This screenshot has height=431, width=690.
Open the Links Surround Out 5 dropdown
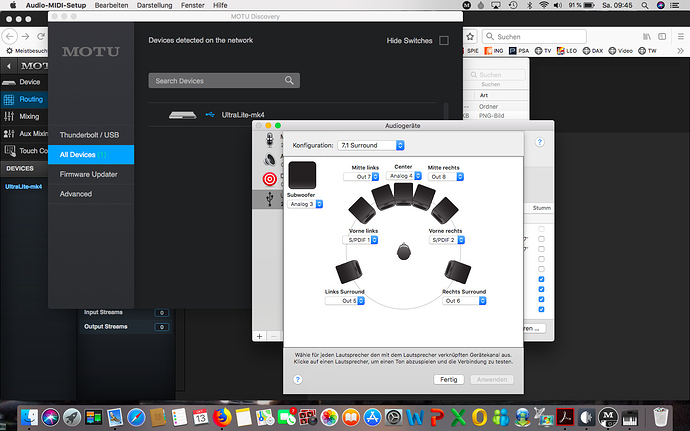click(345, 301)
